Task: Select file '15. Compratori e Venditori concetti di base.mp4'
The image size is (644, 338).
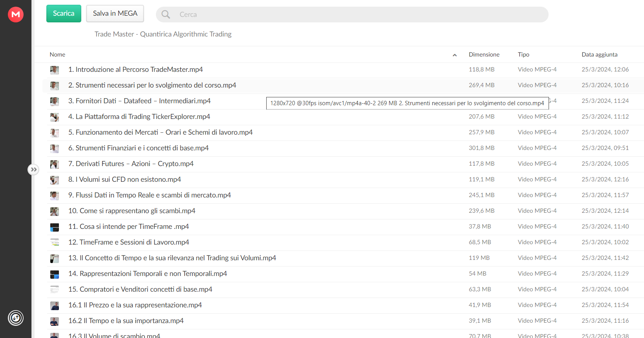Action: point(140,289)
